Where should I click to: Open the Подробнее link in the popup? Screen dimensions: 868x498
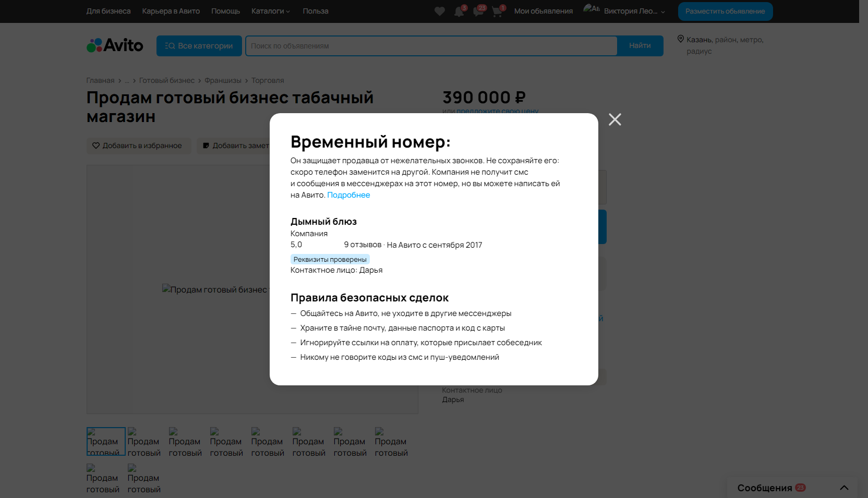click(348, 195)
